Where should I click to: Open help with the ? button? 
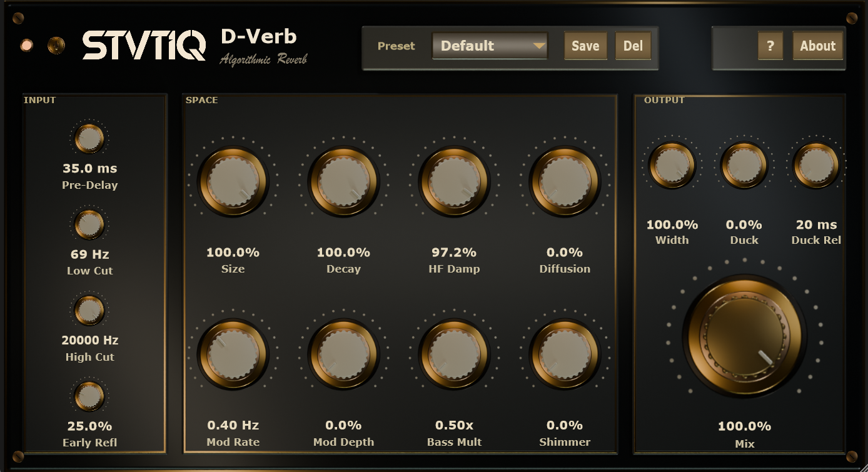tap(770, 46)
